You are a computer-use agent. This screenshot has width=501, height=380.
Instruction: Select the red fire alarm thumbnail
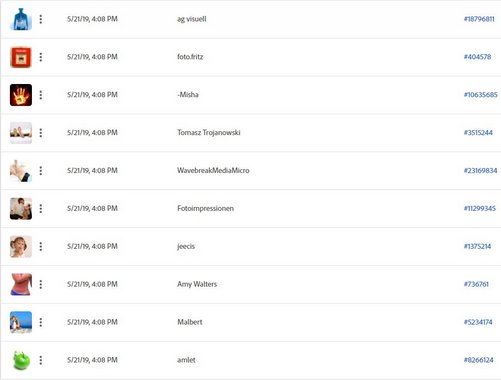(x=21, y=57)
